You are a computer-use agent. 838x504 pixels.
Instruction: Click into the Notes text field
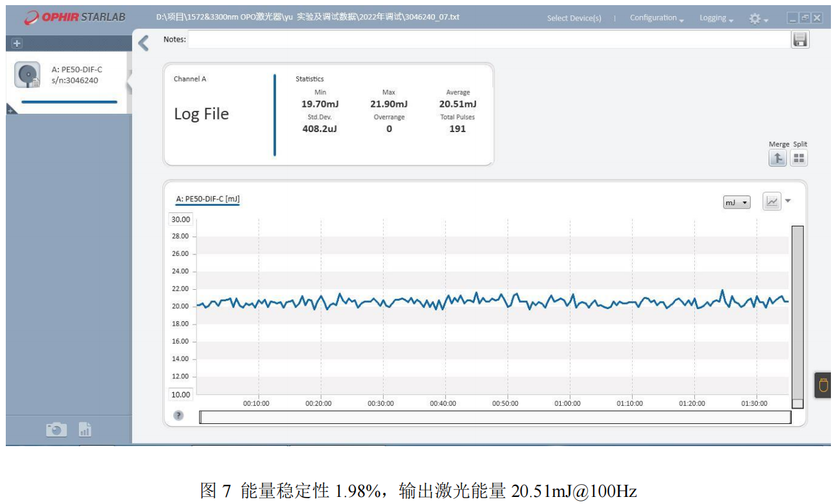[x=488, y=40]
